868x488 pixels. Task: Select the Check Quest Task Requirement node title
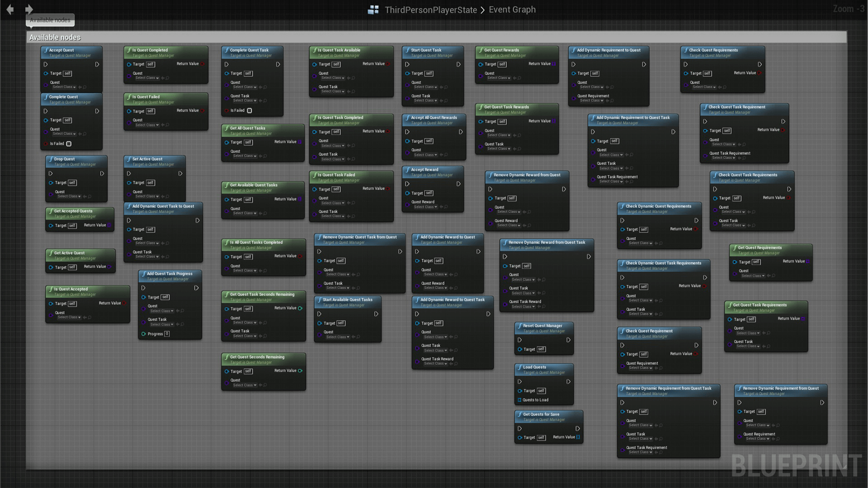737,107
